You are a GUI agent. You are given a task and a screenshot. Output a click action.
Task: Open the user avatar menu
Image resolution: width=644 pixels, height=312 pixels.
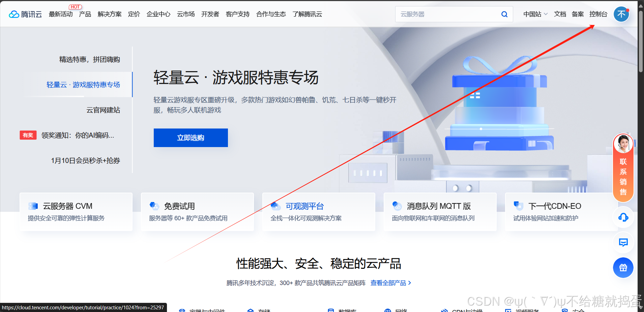pos(621,14)
